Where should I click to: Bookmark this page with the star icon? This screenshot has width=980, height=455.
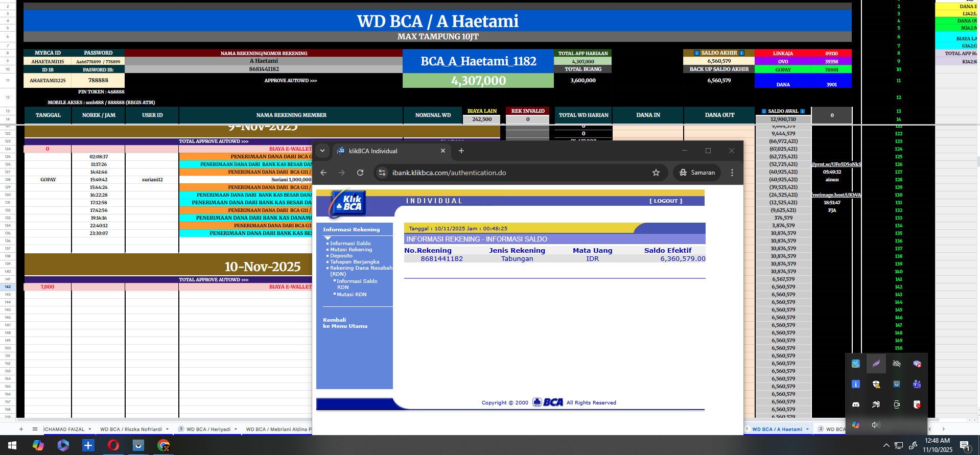point(656,173)
